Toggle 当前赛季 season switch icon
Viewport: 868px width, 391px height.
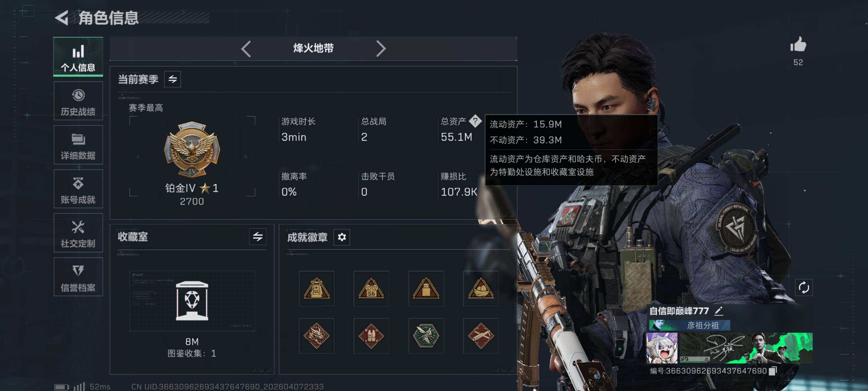point(173,79)
